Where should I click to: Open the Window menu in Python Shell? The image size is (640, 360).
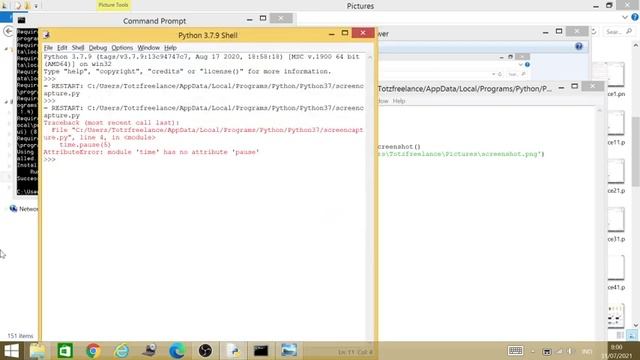coord(149,48)
